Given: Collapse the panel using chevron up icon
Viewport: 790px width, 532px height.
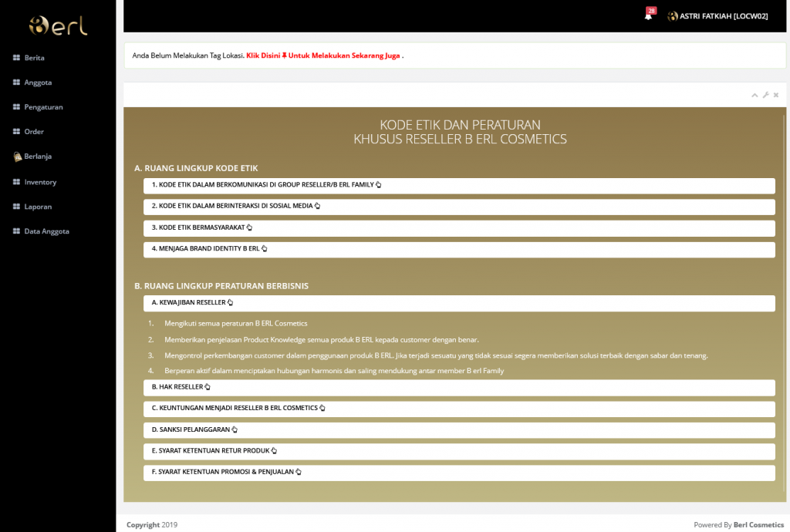Looking at the screenshot, I should [755, 95].
